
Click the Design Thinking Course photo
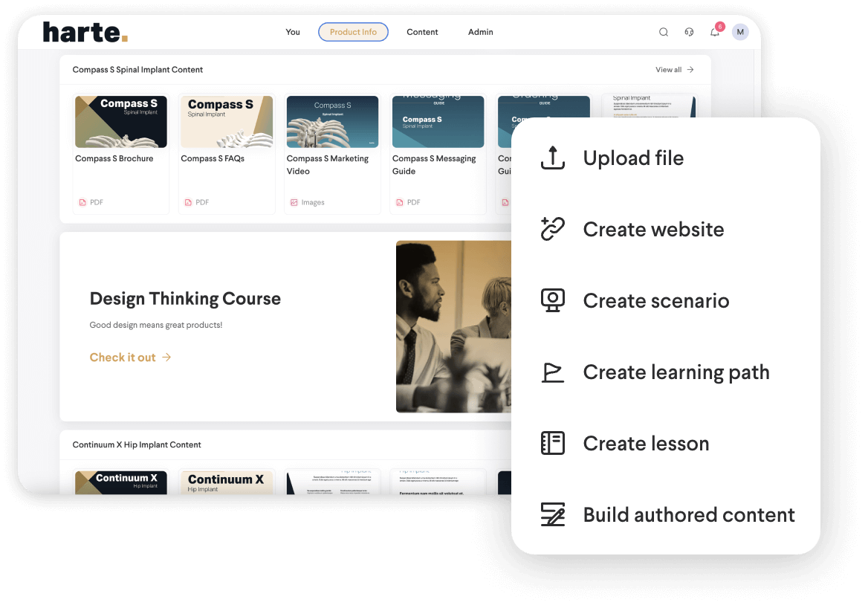coord(454,327)
